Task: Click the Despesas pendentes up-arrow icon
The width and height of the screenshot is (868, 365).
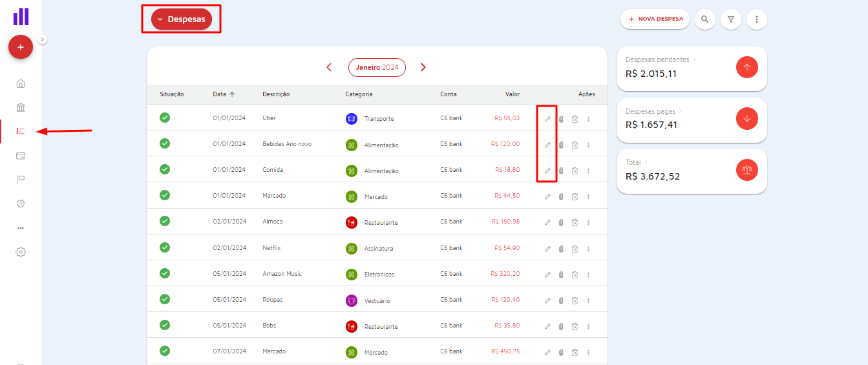Action: 747,67
